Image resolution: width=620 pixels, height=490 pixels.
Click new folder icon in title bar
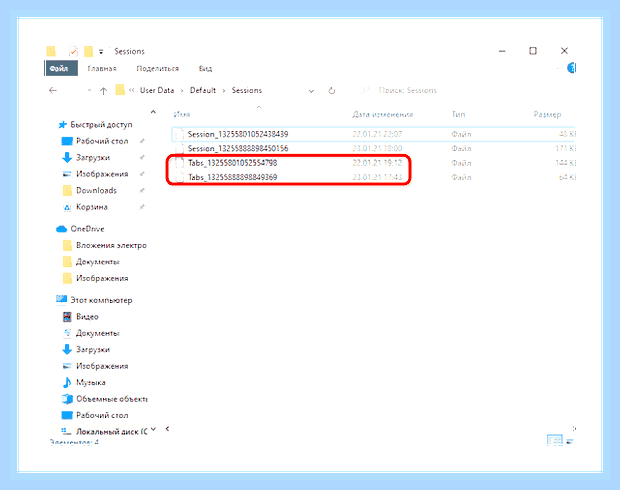tap(89, 51)
